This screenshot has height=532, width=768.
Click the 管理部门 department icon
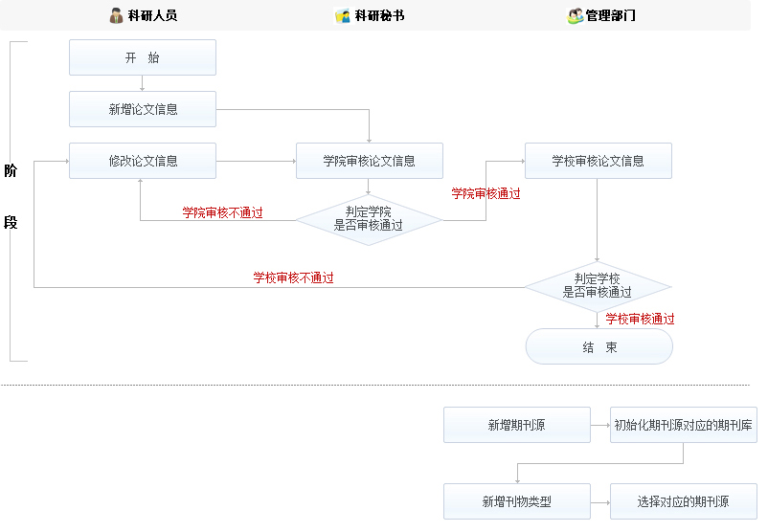575,16
